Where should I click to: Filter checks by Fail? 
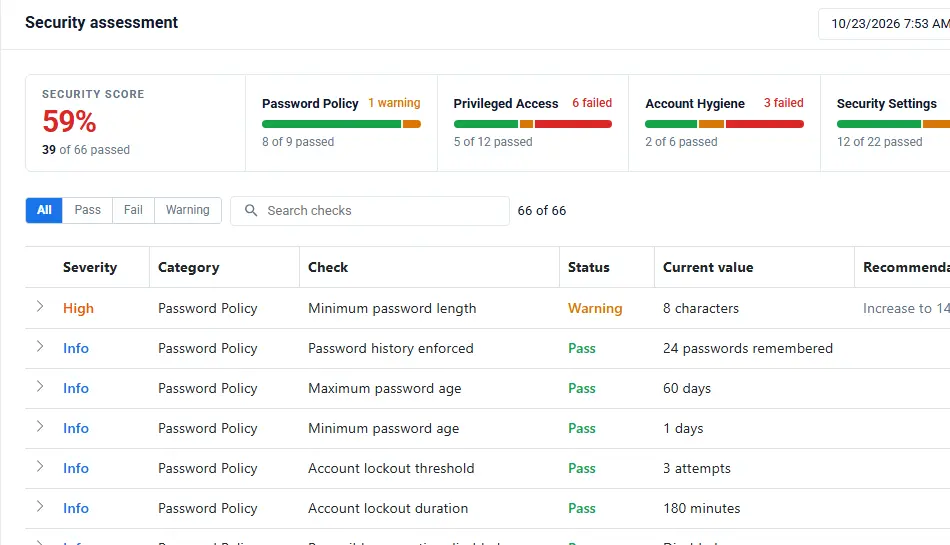133,210
